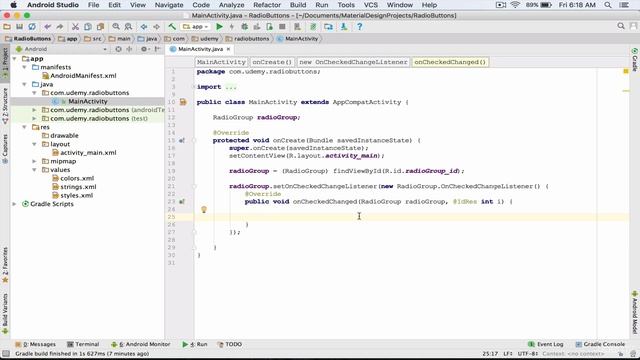The width and height of the screenshot is (640, 360).
Task: Click the Open folder toolbar icon
Action: tap(7, 27)
